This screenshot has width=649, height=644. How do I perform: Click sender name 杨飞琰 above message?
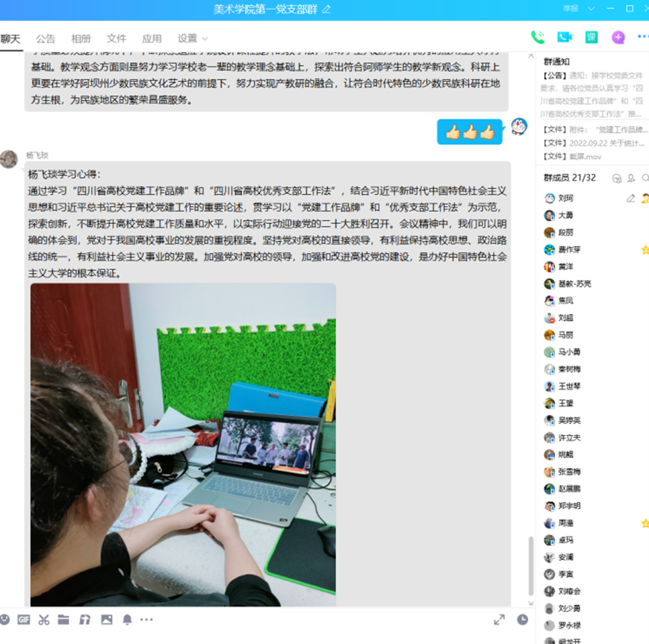tap(37, 155)
